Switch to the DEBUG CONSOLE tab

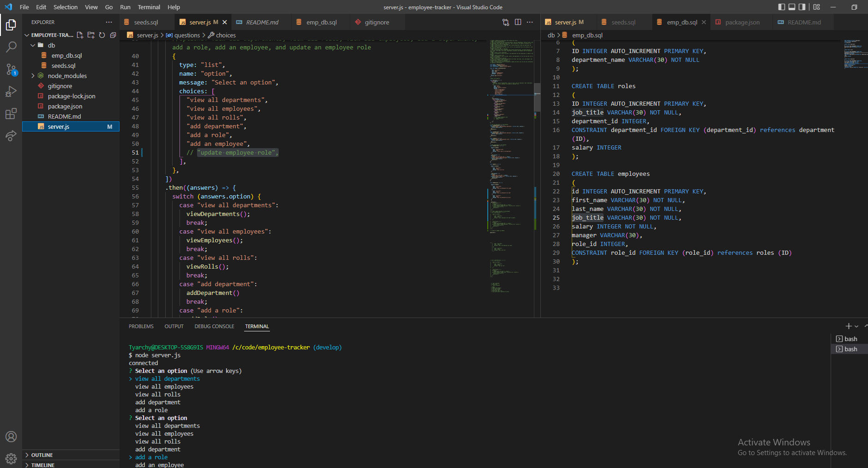pos(214,326)
